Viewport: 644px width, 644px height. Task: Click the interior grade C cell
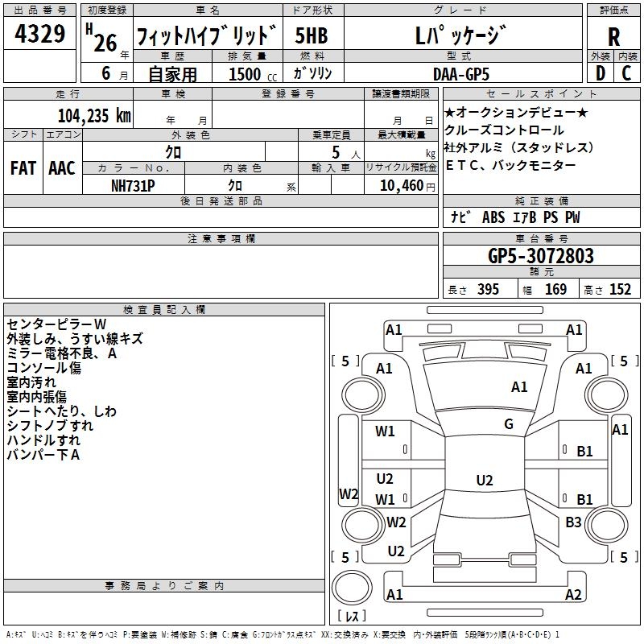point(626,72)
